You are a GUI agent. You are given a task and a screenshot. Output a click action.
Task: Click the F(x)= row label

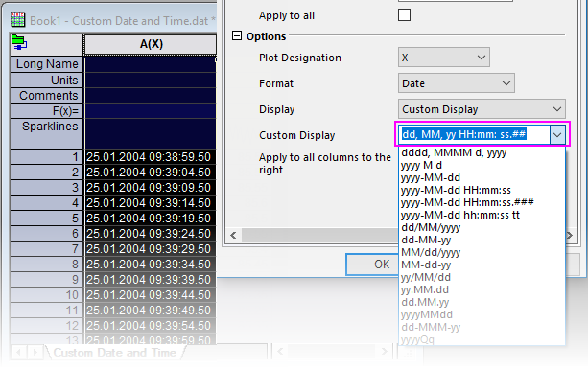tap(46, 111)
